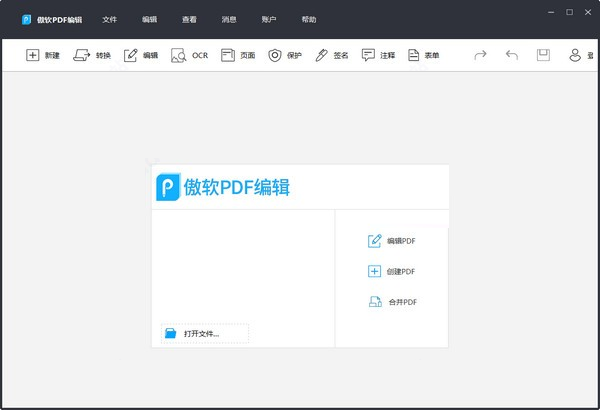Open the 帮助 (Help) menu
This screenshot has width=600, height=410.
pos(309,19)
